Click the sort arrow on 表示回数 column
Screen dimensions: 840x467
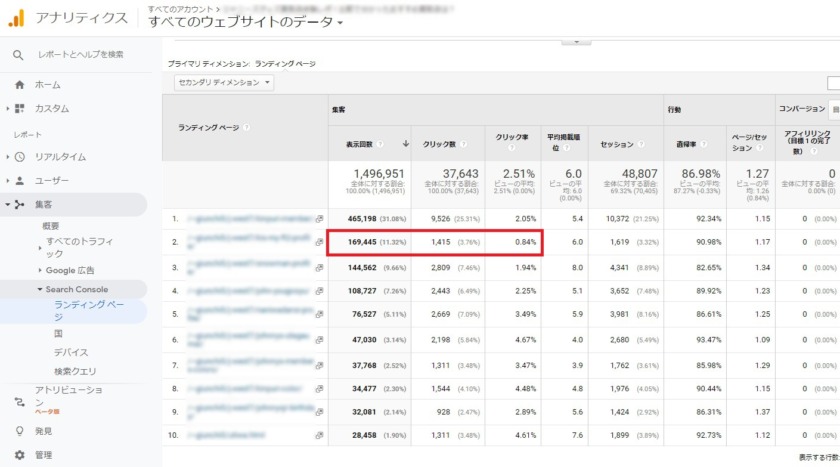click(x=406, y=144)
